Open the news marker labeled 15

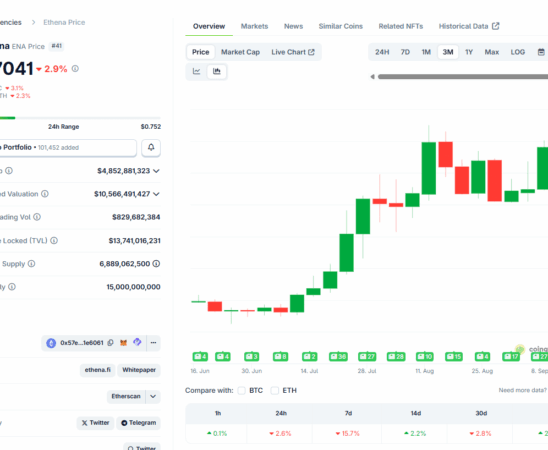[x=454, y=357]
